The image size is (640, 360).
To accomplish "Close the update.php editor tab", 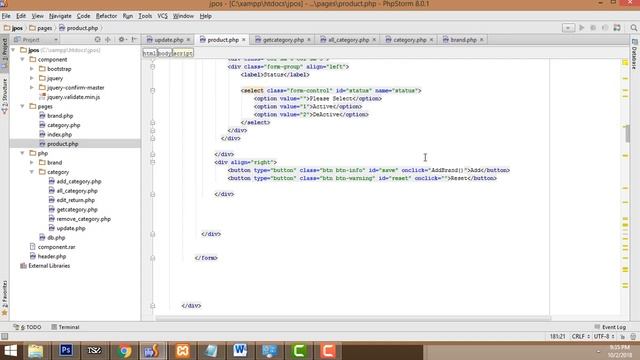I will (188, 40).
